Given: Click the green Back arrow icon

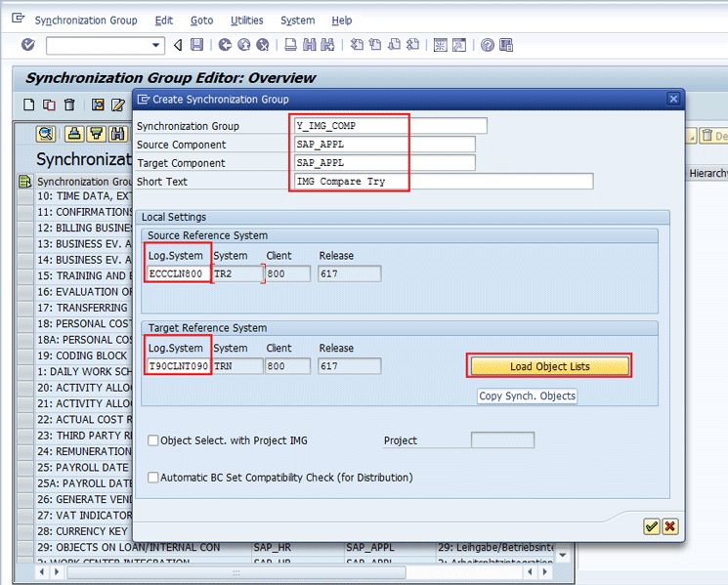Looking at the screenshot, I should click(225, 45).
